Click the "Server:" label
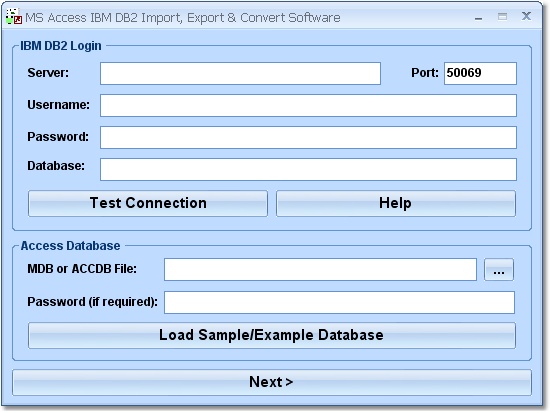550x413 pixels. coord(48,73)
